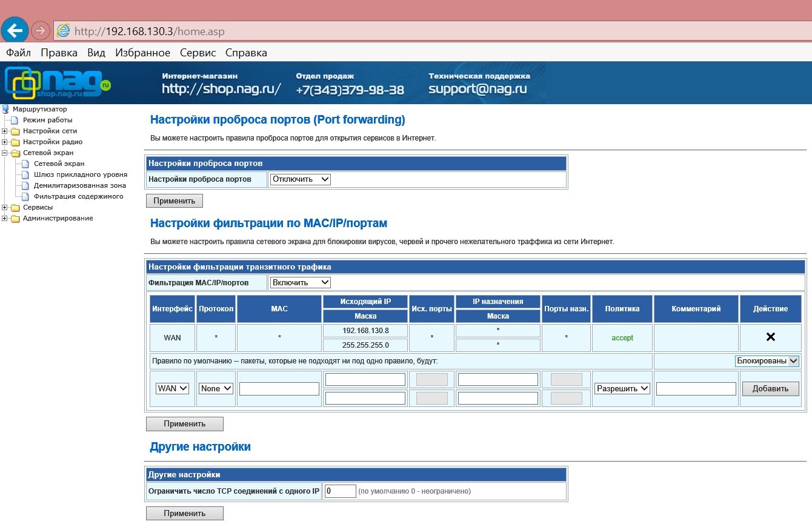Click Применить under port forwarding settings
The image size is (812, 530).
174,200
